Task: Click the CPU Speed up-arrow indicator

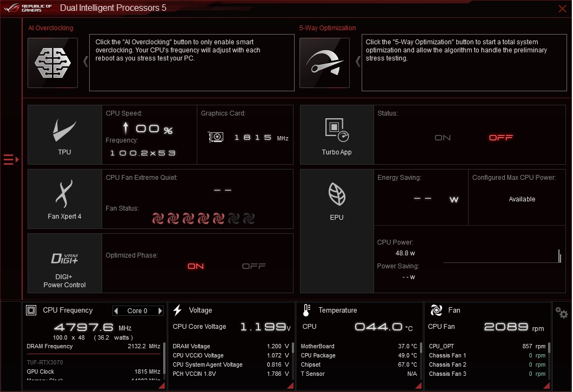Action: 126,128
